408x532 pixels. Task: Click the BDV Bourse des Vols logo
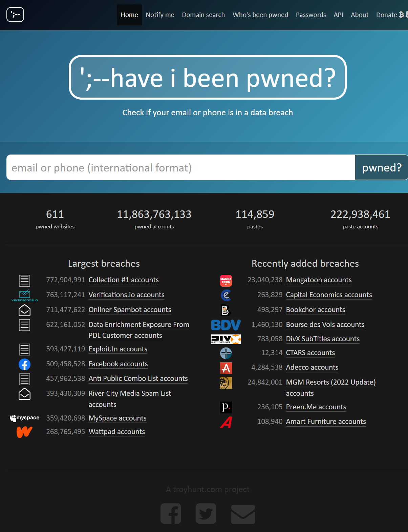tap(226, 325)
